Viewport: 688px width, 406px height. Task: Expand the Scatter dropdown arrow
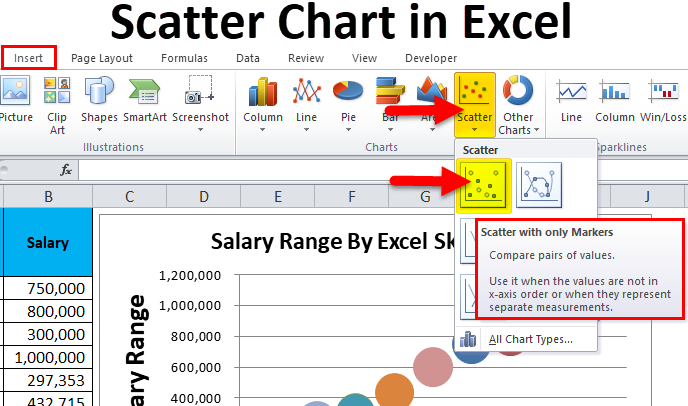point(474,129)
